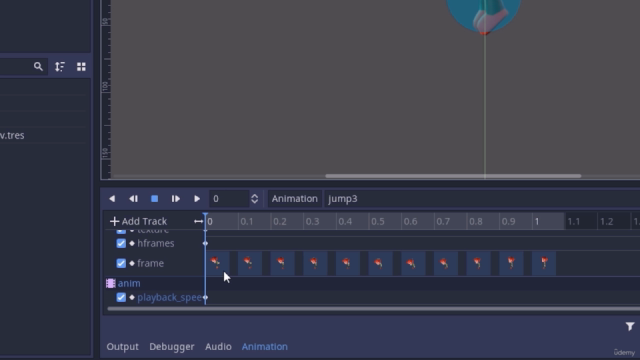Click the timeline ruler at 1.2
Screen dimensions: 640x360
tap(607, 221)
